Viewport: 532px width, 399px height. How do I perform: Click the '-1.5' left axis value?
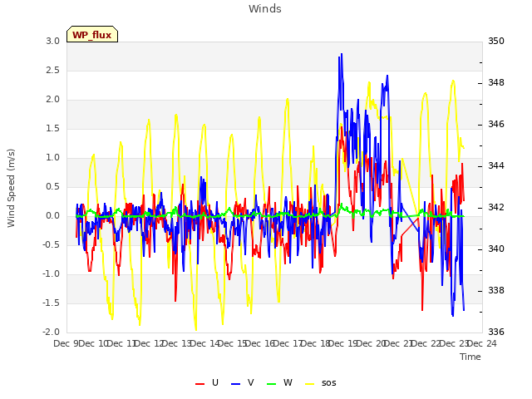pos(52,303)
